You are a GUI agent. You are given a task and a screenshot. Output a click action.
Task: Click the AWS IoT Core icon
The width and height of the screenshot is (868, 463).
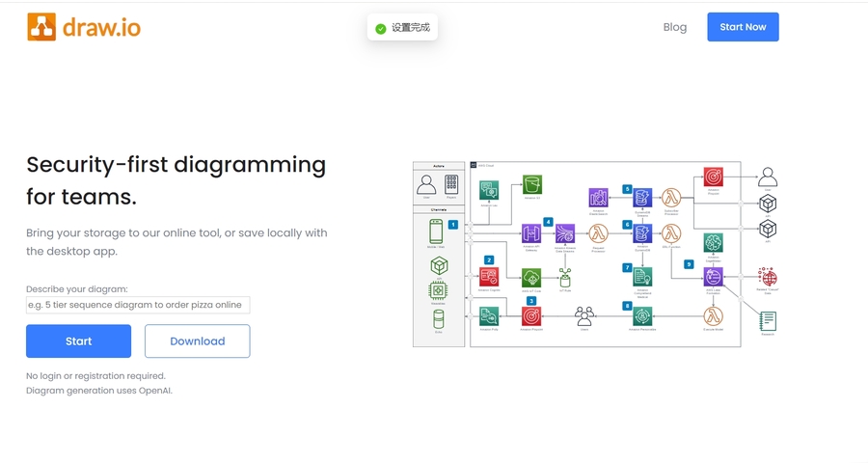click(x=530, y=277)
